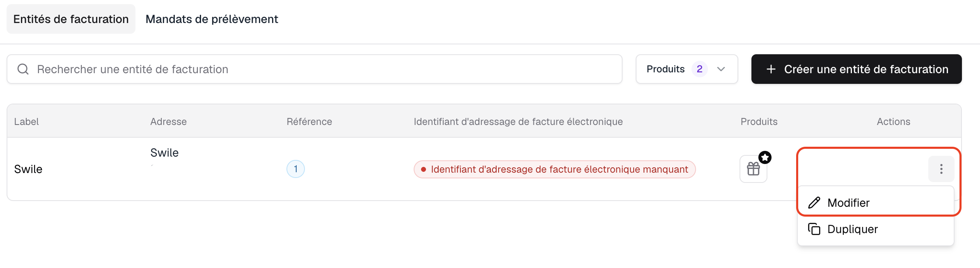
Task: Focus the billing entity search field
Action: [314, 69]
